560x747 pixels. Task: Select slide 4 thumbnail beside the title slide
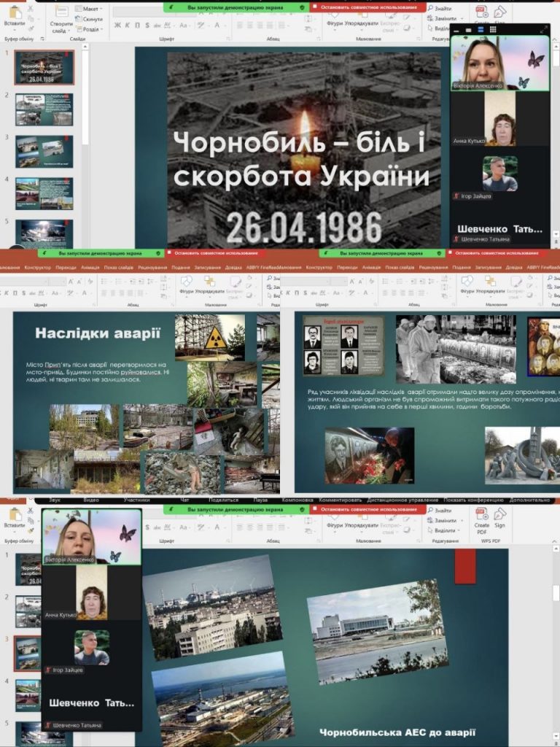pos(44,193)
